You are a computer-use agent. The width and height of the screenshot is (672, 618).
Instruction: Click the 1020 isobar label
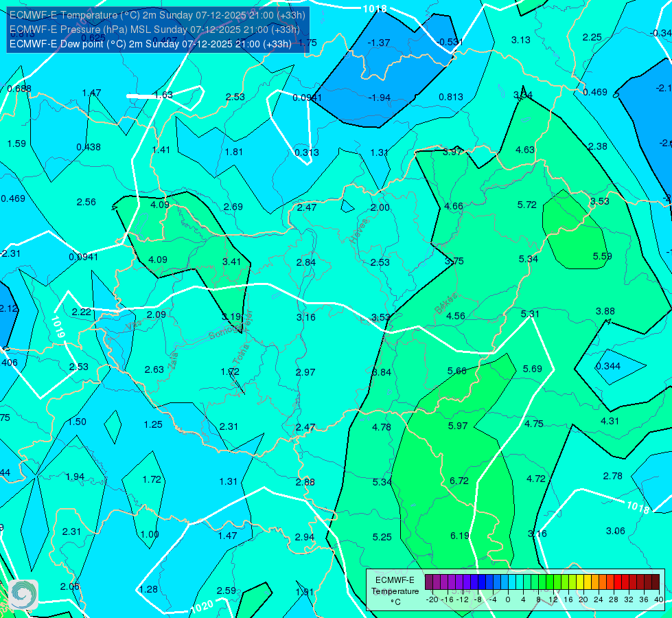(x=202, y=606)
